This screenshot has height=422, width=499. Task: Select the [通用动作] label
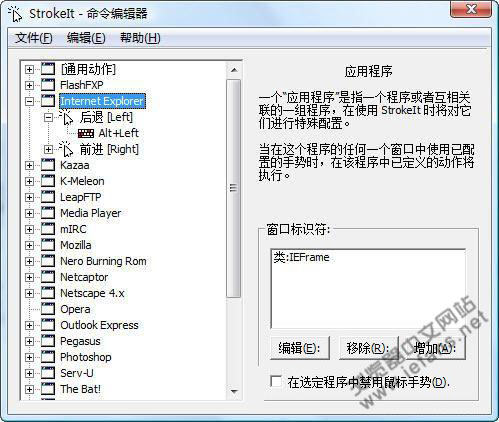point(88,69)
